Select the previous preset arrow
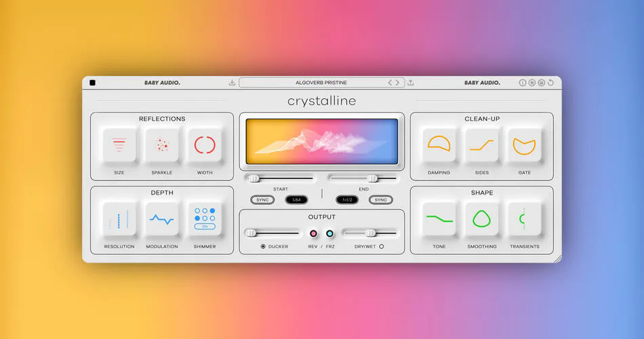This screenshot has width=644, height=339. (390, 83)
